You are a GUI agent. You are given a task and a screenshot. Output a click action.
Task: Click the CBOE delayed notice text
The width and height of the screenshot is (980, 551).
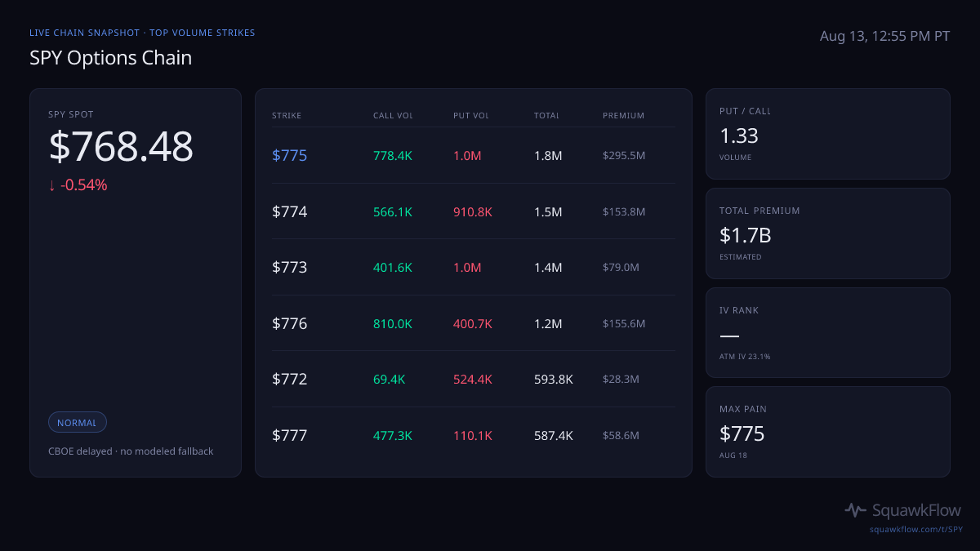131,451
